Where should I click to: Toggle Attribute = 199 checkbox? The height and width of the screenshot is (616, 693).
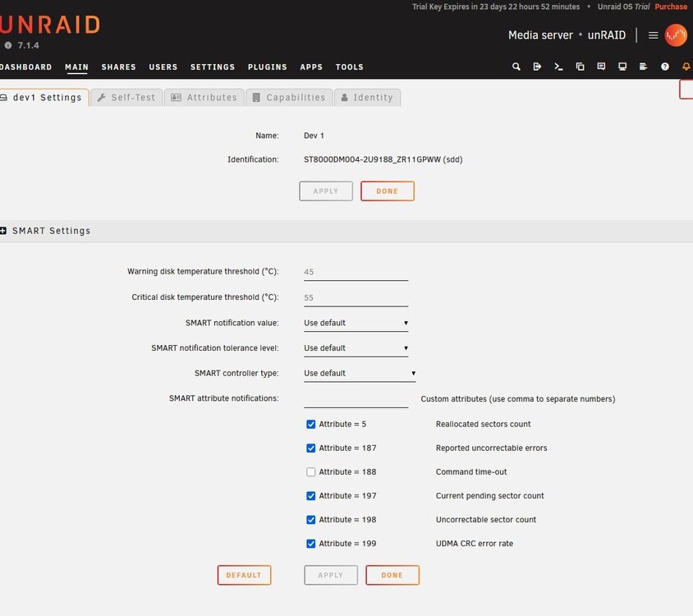(x=310, y=544)
